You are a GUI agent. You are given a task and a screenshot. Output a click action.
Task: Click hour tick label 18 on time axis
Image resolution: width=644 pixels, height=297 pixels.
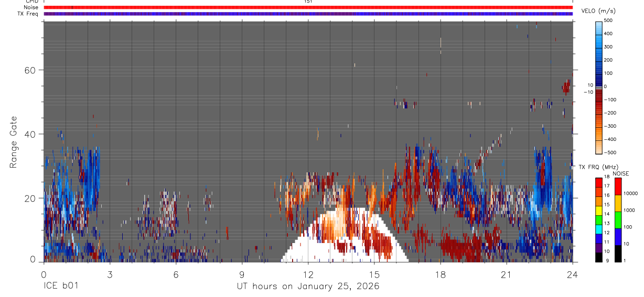point(440,274)
